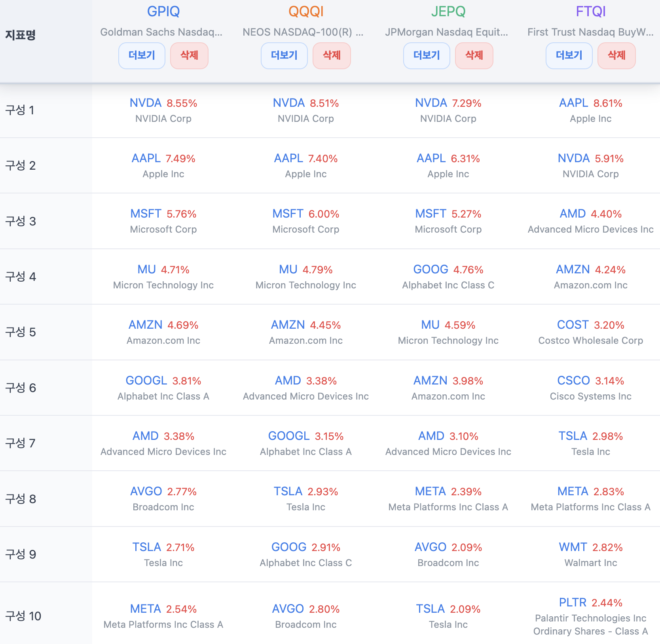The image size is (660, 644).
Task: Click 더보기 under QQQI header
Action: point(284,55)
